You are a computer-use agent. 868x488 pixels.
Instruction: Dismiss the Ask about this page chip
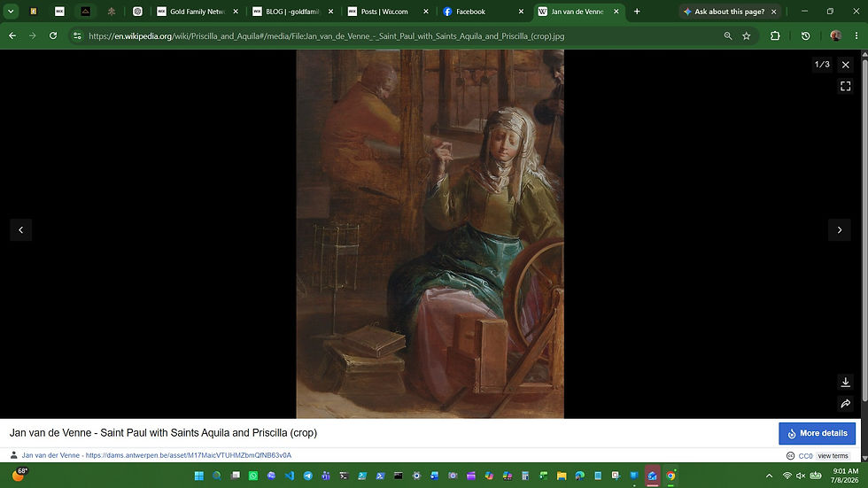point(774,11)
